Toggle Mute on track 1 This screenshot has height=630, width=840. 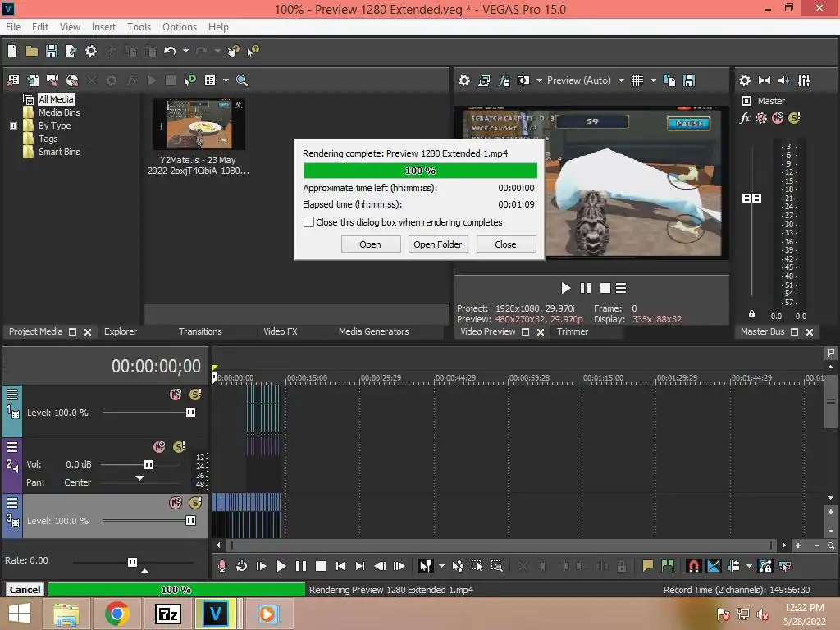click(x=176, y=395)
